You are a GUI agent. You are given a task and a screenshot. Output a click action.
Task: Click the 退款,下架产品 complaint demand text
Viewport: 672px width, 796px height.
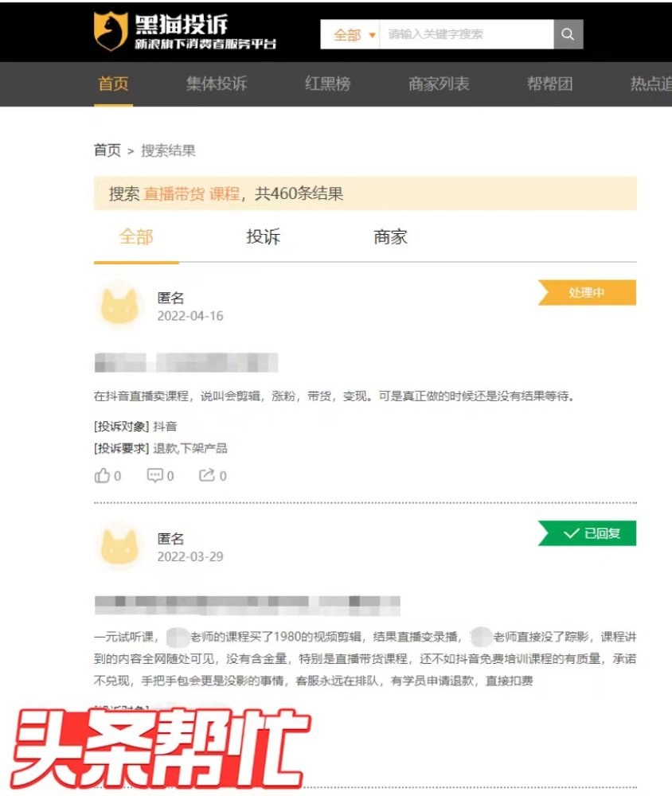coord(190,448)
